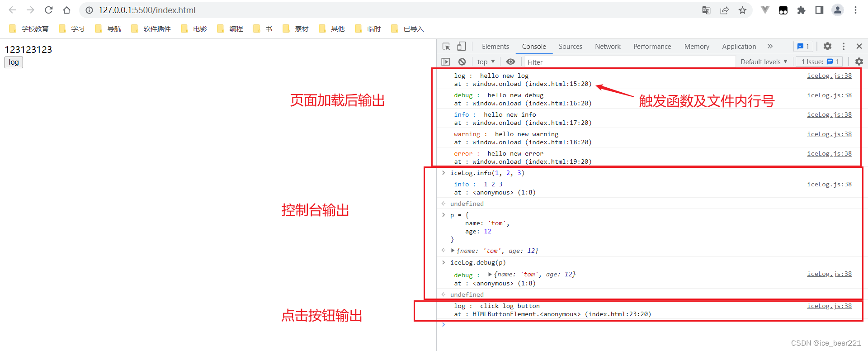The image size is (868, 351).
Task: Open the user profile avatar
Action: tap(837, 10)
